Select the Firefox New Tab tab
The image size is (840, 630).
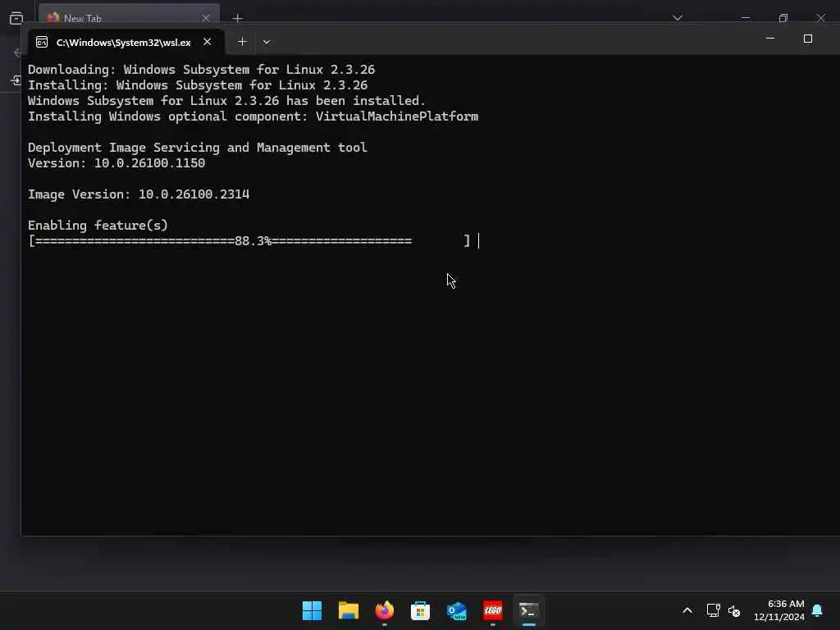(129, 16)
